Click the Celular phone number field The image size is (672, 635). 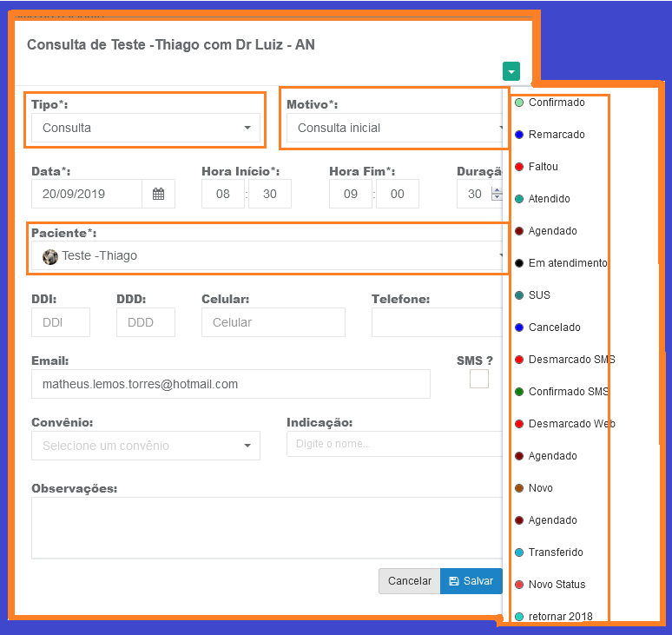click(x=273, y=322)
